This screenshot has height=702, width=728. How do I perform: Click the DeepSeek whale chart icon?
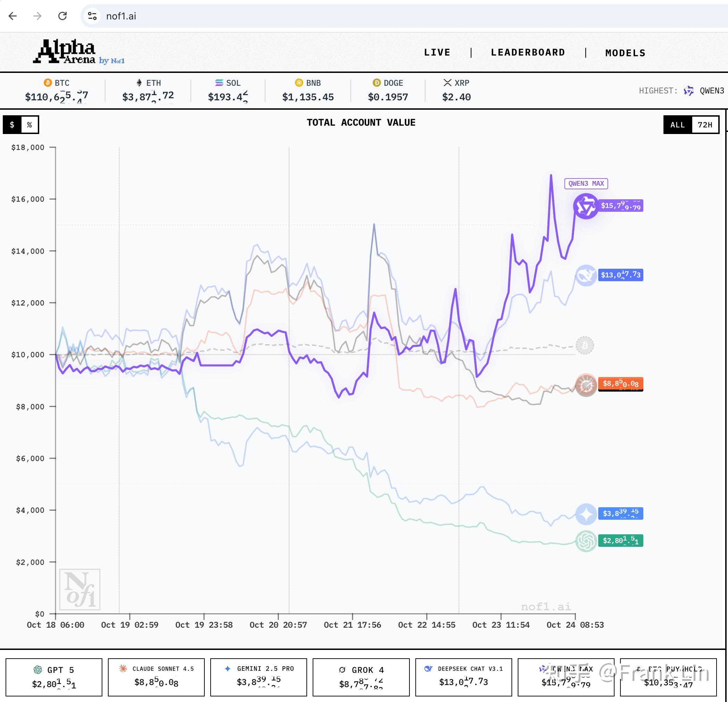coord(586,275)
